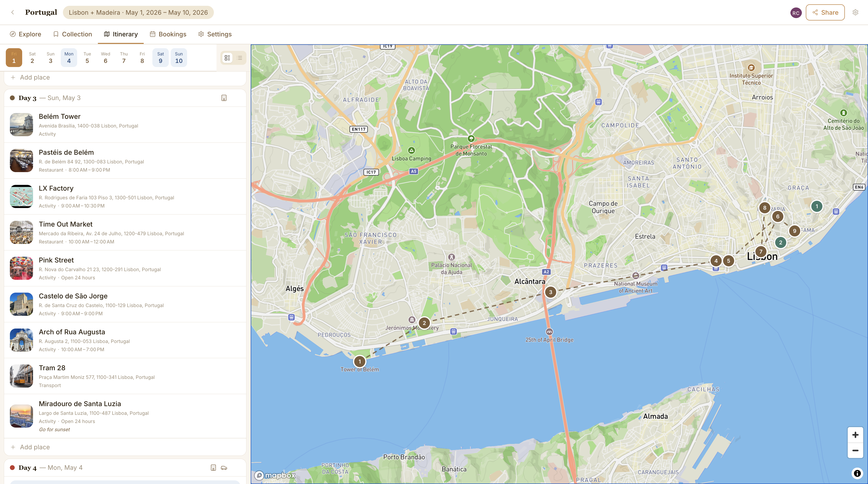This screenshot has width=868, height=484.
Task: Zoom in the map with the plus control
Action: 855,435
